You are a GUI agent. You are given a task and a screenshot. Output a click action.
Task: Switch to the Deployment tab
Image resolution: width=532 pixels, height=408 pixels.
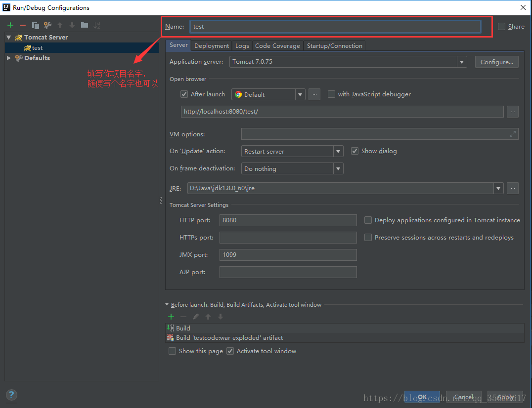click(212, 46)
